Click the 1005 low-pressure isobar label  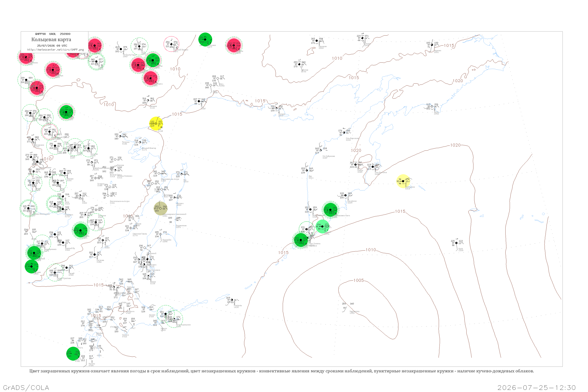pos(358,280)
